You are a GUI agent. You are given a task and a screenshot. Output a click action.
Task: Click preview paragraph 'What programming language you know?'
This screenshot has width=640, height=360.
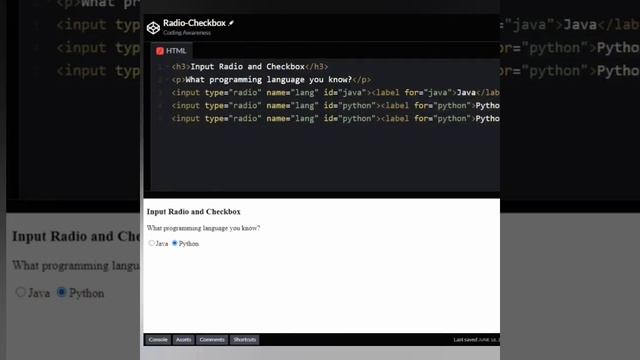tap(203, 228)
